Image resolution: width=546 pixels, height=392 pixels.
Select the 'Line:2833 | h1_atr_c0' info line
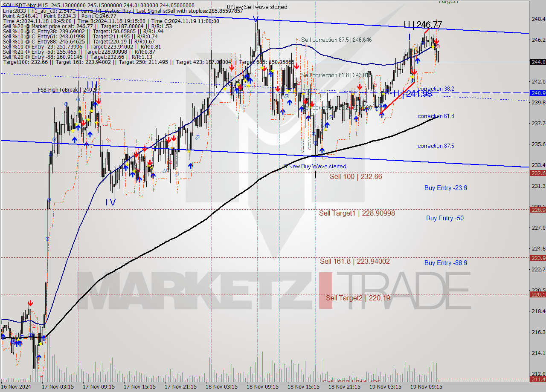(122, 11)
